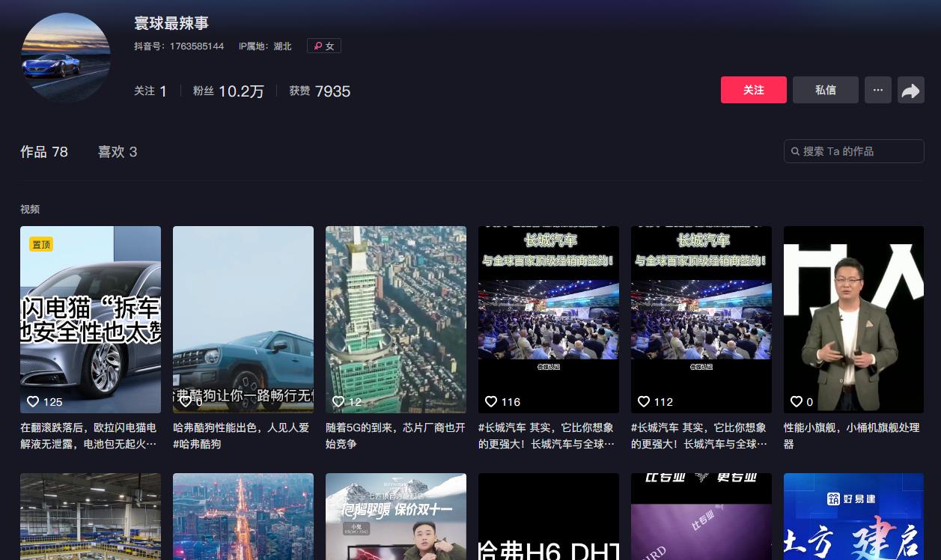Click the 置顶 pinned badge

point(41,244)
